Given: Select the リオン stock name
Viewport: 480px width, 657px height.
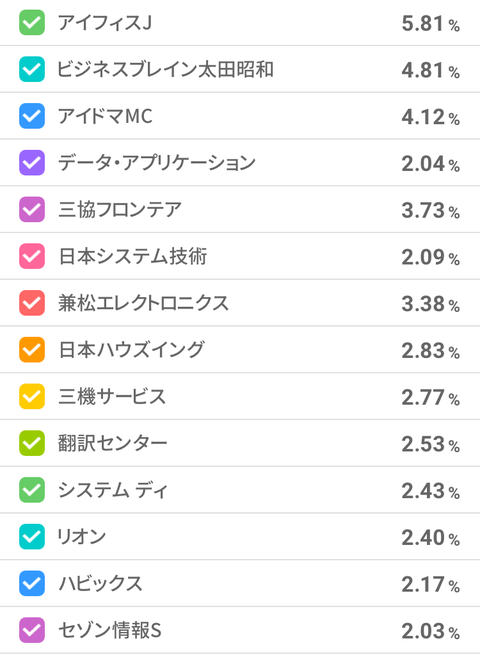Looking at the screenshot, I should (82, 537).
